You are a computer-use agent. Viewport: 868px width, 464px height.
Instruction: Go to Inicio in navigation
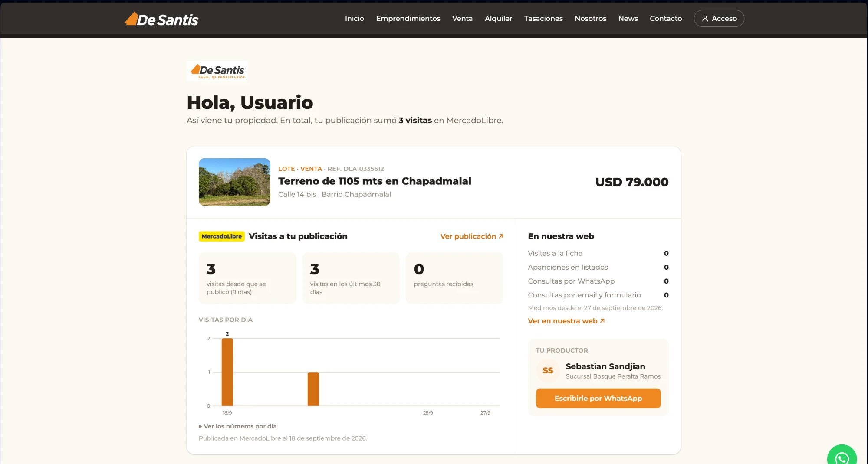pos(354,18)
